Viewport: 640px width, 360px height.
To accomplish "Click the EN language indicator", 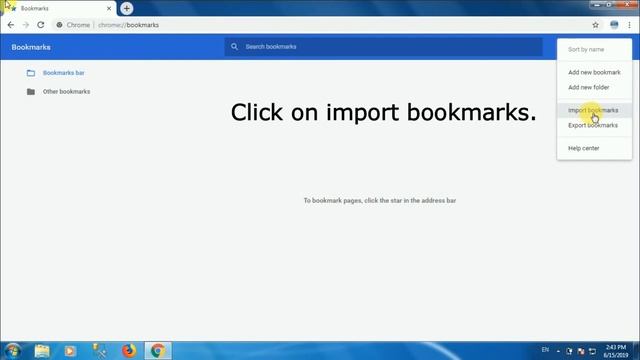I will (x=545, y=350).
